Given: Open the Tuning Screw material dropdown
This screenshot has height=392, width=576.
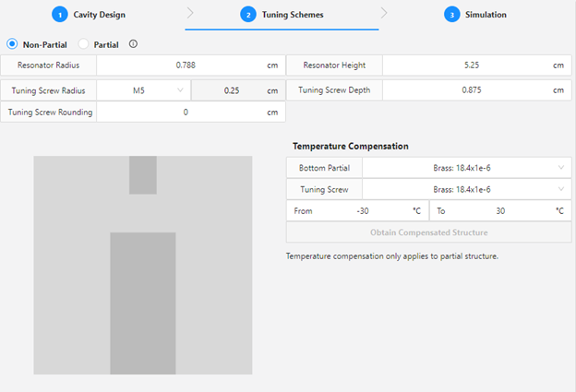Looking at the screenshot, I should (x=466, y=189).
